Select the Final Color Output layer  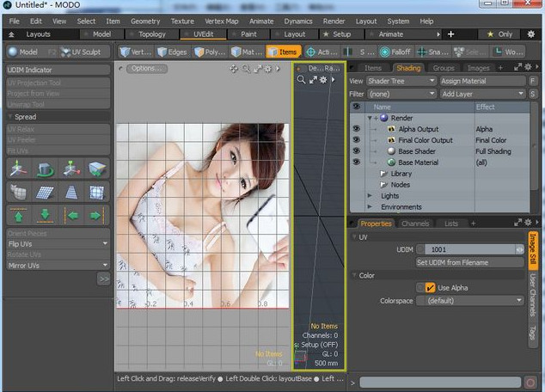(424, 140)
